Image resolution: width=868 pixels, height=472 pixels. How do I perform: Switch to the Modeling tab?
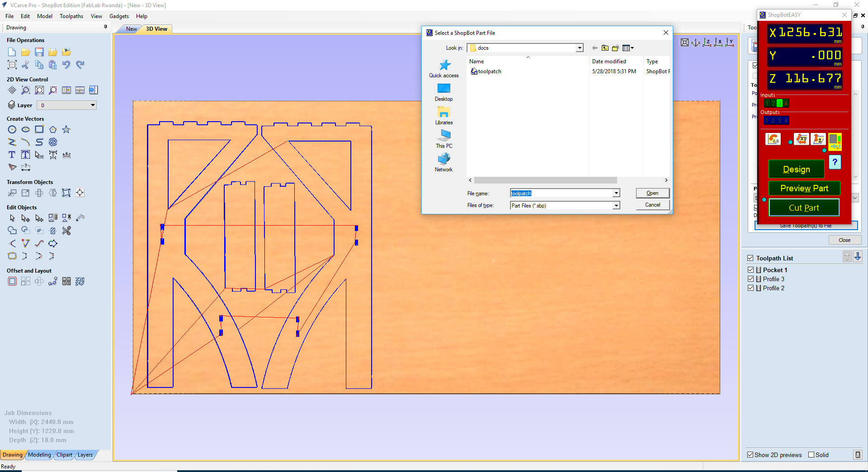click(40, 455)
